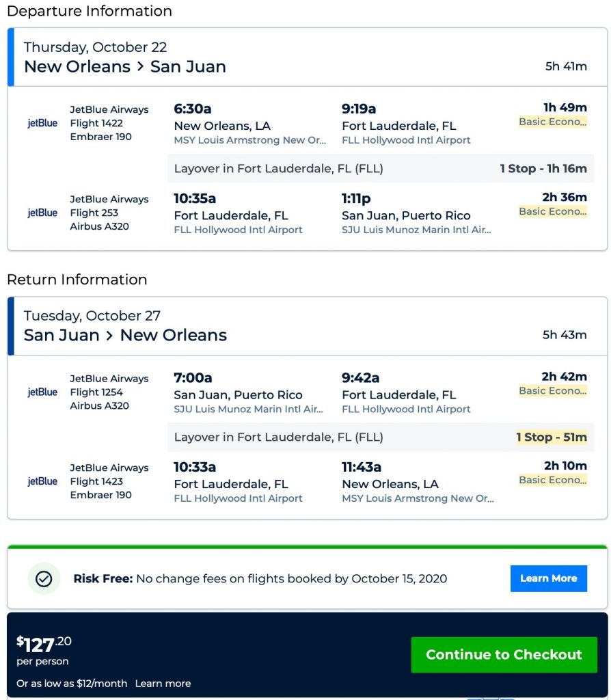The height and width of the screenshot is (700, 611).
Task: Open the MSY airport link under 6:30a departure
Action: [249, 140]
